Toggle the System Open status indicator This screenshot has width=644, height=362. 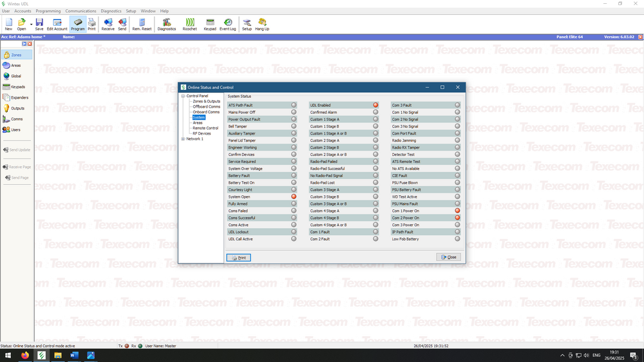294,196
